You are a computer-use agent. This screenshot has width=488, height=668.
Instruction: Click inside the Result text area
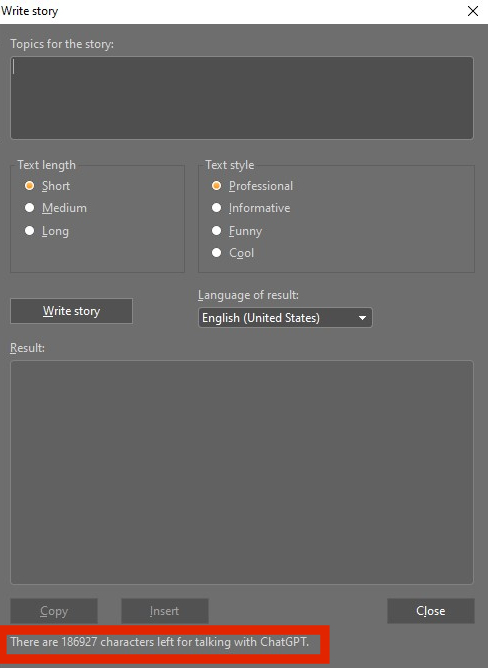pyautogui.click(x=242, y=472)
